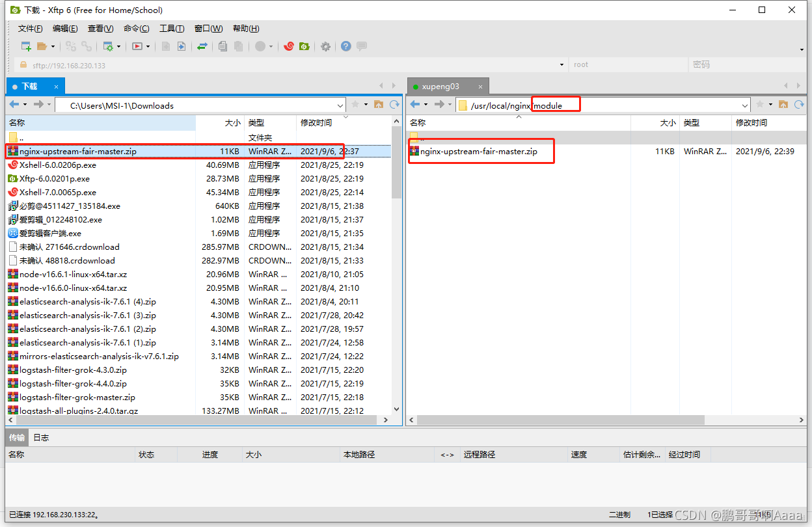Sort local files by 大小 column
Image resolution: width=812 pixels, height=527 pixels.
pyautogui.click(x=219, y=122)
